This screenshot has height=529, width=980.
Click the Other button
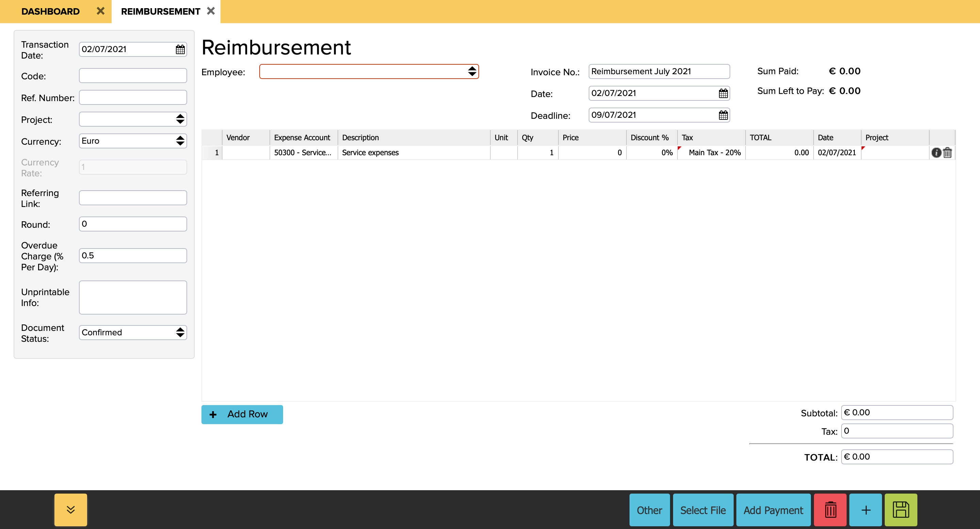pyautogui.click(x=649, y=510)
